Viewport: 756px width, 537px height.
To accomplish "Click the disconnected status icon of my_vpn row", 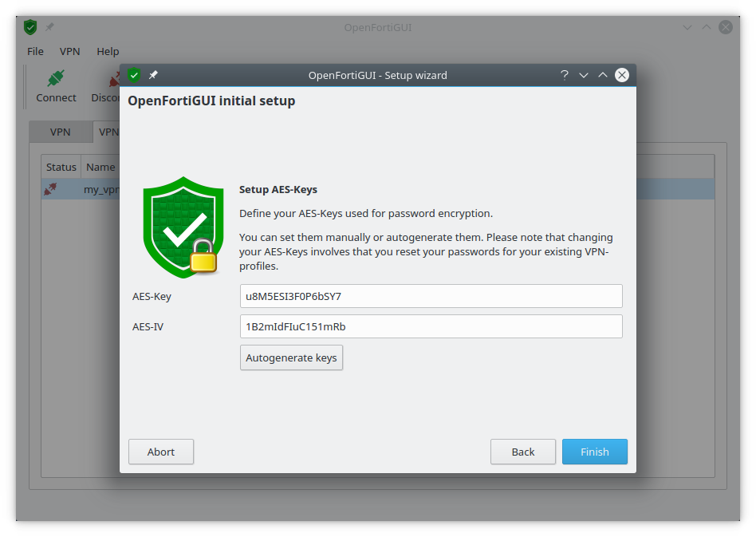I will pos(50,188).
